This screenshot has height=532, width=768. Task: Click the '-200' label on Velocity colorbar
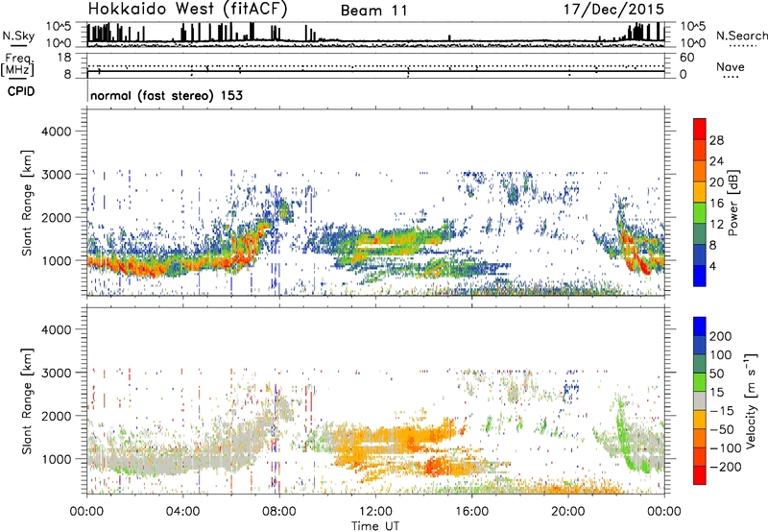(726, 467)
